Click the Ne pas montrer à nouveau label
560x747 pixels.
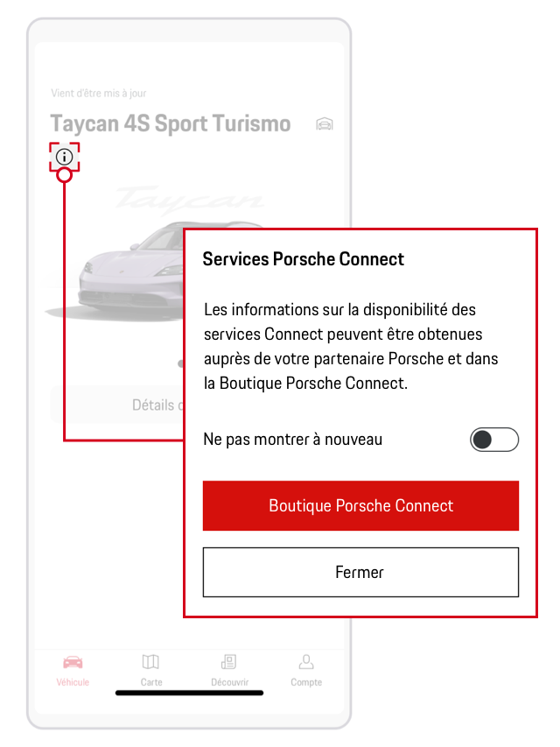292,440
